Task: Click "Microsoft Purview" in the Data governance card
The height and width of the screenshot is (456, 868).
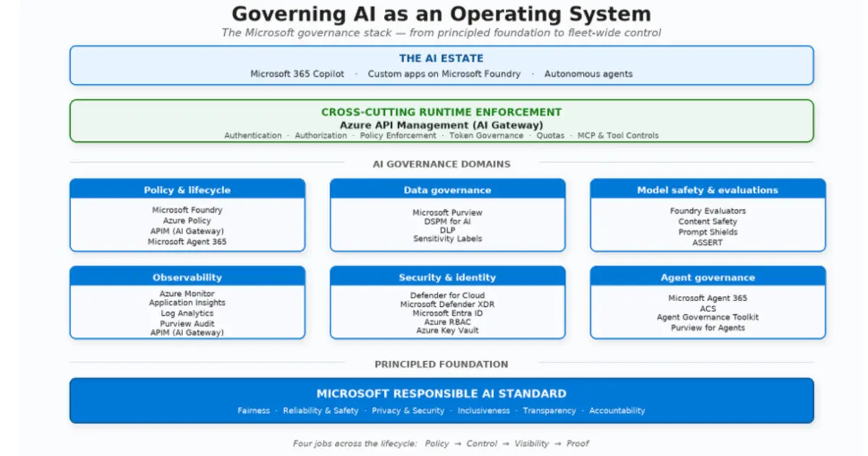Action: point(448,213)
